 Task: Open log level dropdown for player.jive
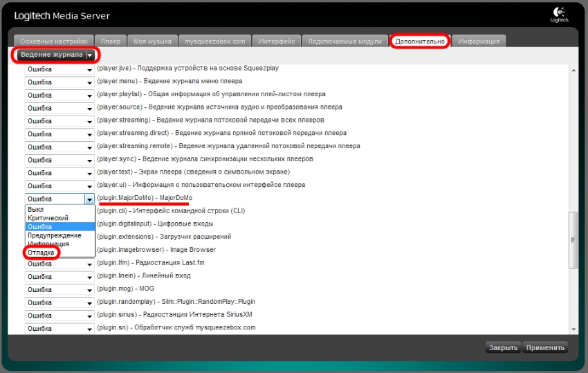coord(89,69)
